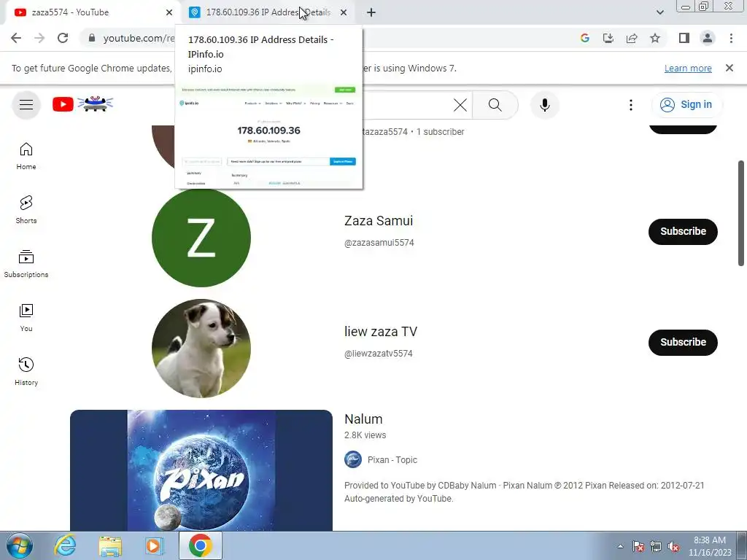Screen dimensions: 747x560
Task: Run the YouTube search with magnifier button
Action: point(495,105)
